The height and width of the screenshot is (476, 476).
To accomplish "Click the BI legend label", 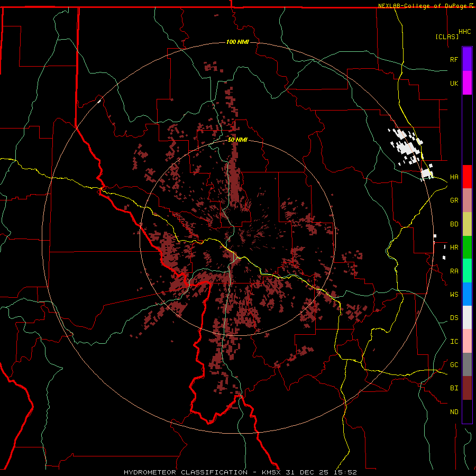I will pos(454,388).
